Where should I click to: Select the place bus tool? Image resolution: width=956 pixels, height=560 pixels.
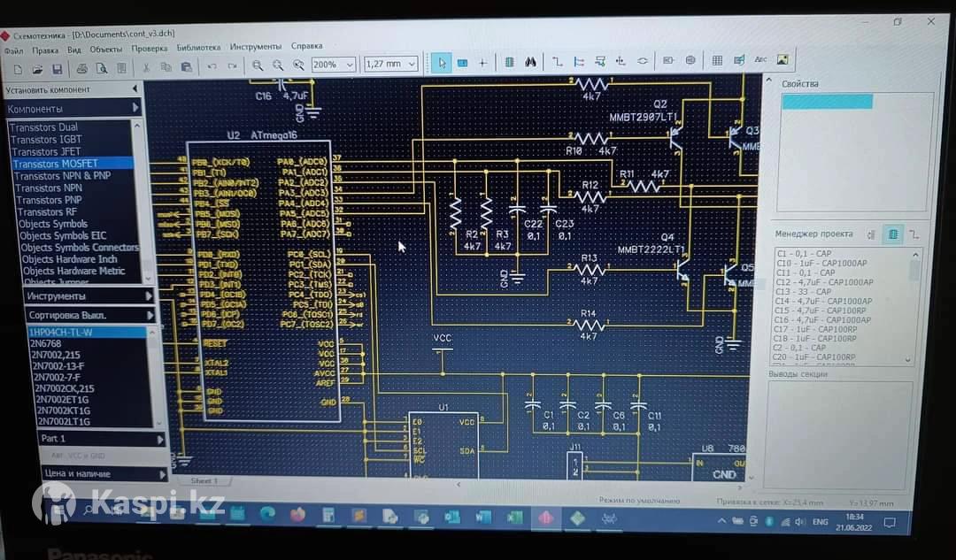pos(579,61)
